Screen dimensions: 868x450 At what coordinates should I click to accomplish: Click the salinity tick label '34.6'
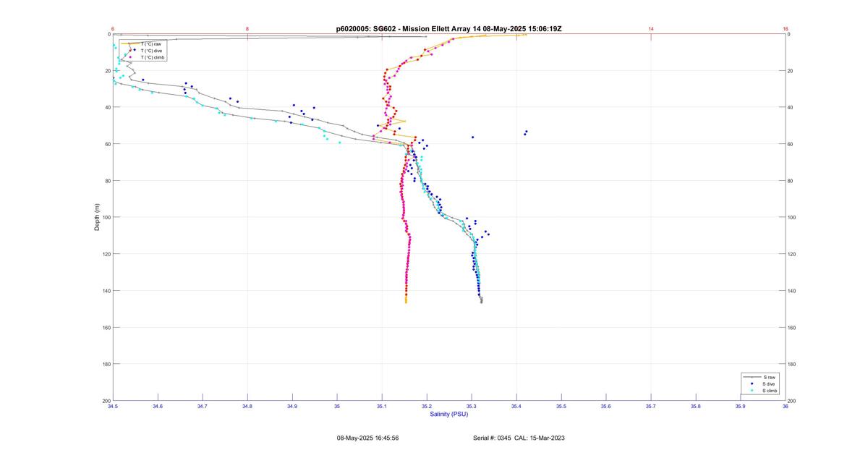(158, 407)
